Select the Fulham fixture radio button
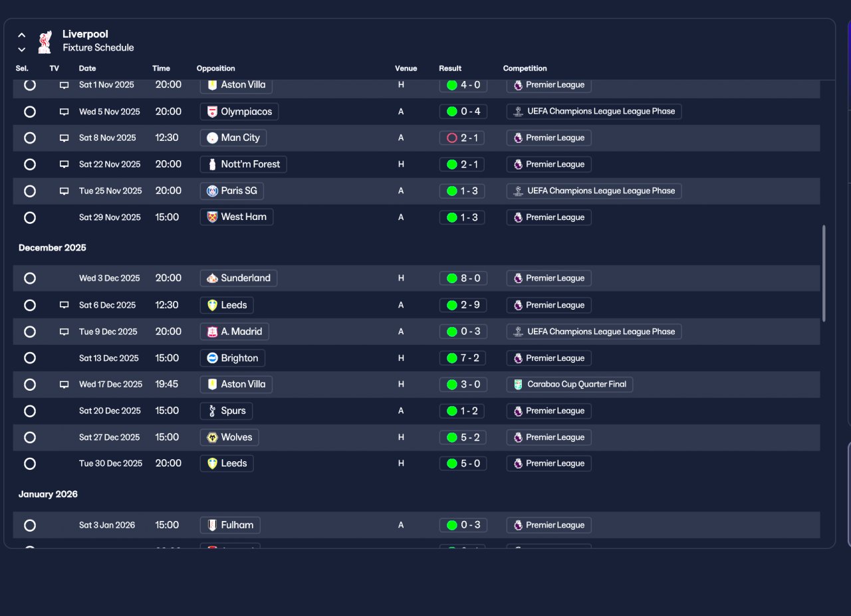Screen dimensions: 851x616 coord(30,526)
